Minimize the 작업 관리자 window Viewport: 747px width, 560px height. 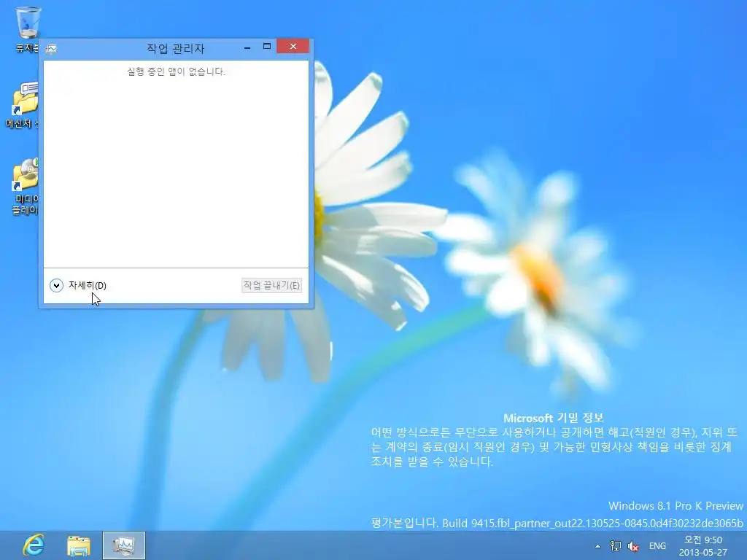(x=247, y=47)
